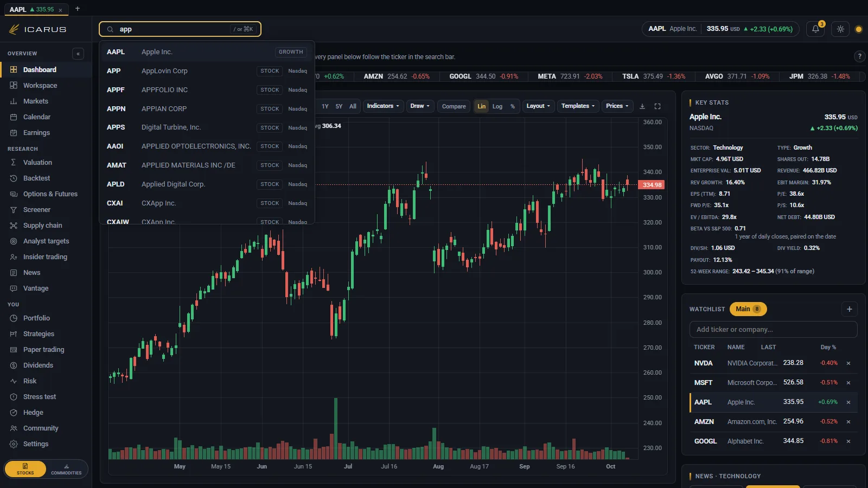Screen dimensions: 868x488
Task: Go to Screener in the sidebar
Action: tap(46, 210)
